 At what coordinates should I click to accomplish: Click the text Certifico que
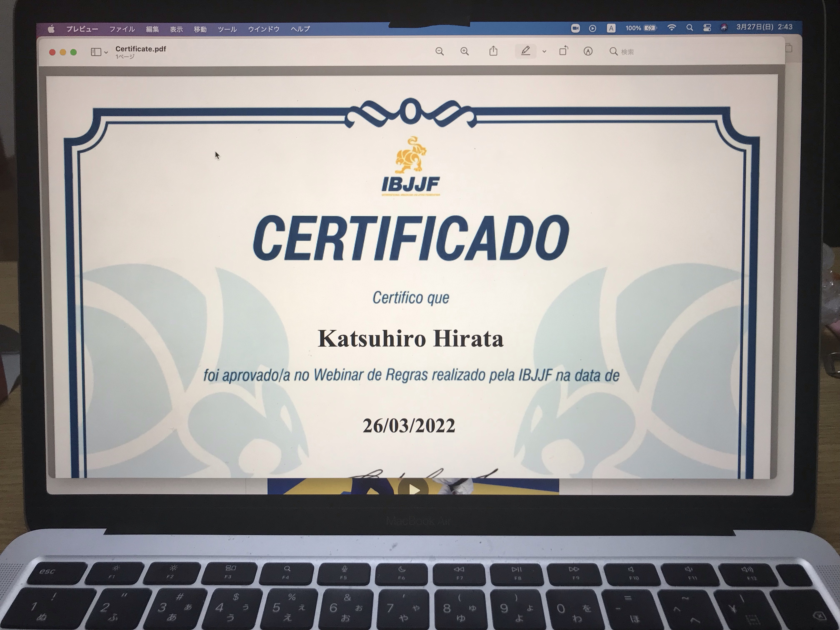(x=410, y=298)
